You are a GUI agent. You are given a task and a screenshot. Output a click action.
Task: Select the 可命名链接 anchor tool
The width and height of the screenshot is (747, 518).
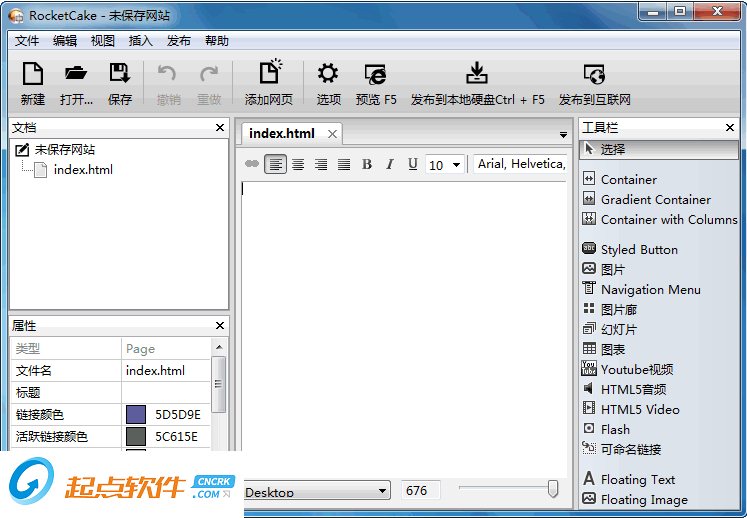point(622,450)
